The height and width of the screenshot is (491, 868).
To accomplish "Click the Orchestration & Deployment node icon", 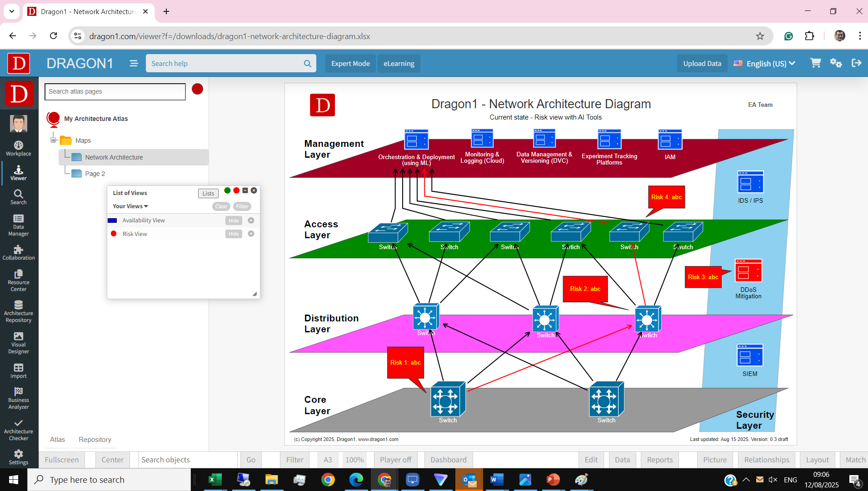I will point(416,139).
